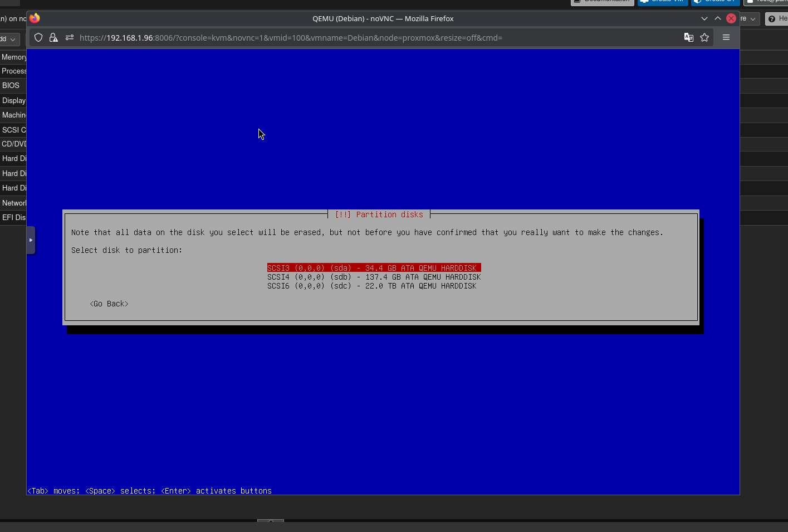Select the CD/DVD Drive row in Proxmox list
Screen dimensions: 788x532
(x=13, y=144)
